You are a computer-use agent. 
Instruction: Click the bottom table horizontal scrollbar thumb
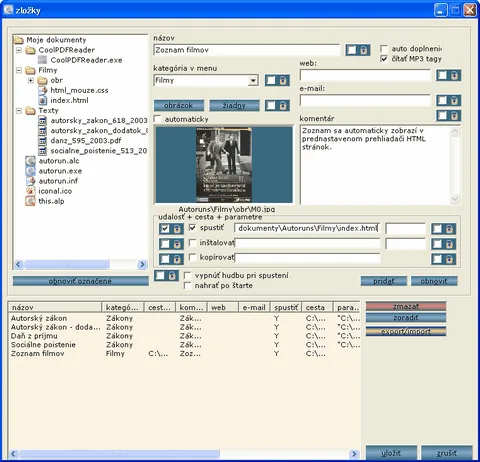[119, 454]
